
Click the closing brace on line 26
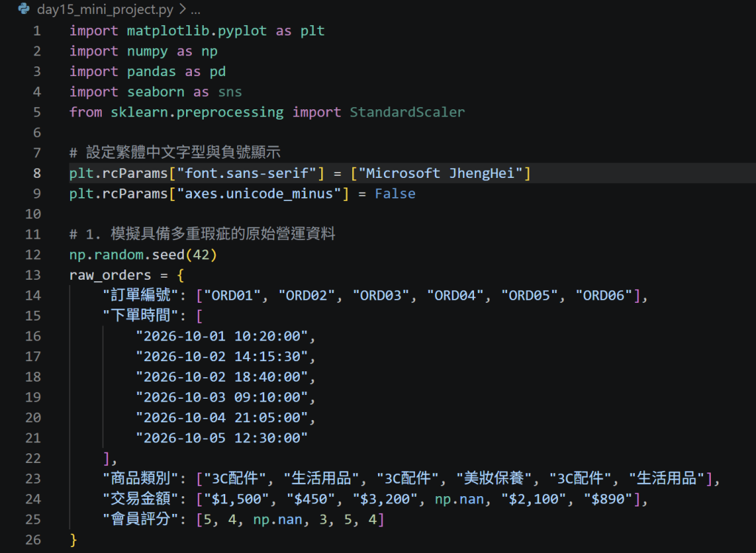pos(73,540)
